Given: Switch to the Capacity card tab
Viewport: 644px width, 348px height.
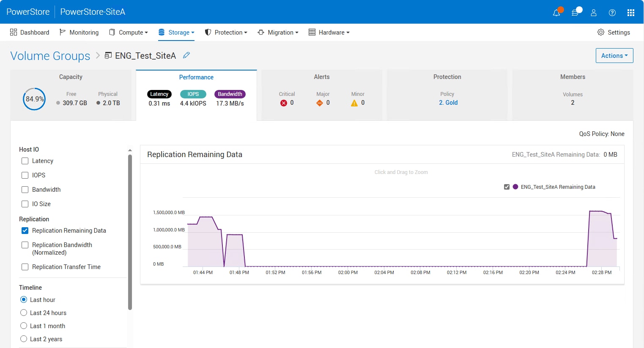Looking at the screenshot, I should (x=71, y=95).
